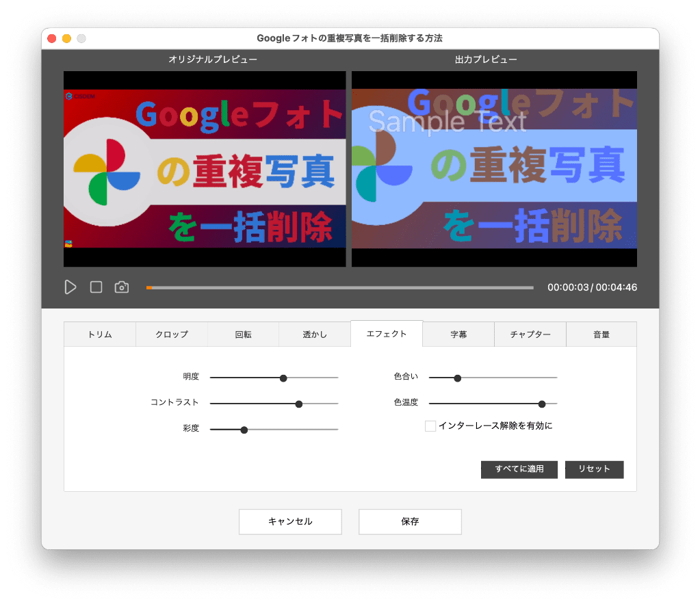Select the 回転 tab
700x604 pixels.
point(244,334)
